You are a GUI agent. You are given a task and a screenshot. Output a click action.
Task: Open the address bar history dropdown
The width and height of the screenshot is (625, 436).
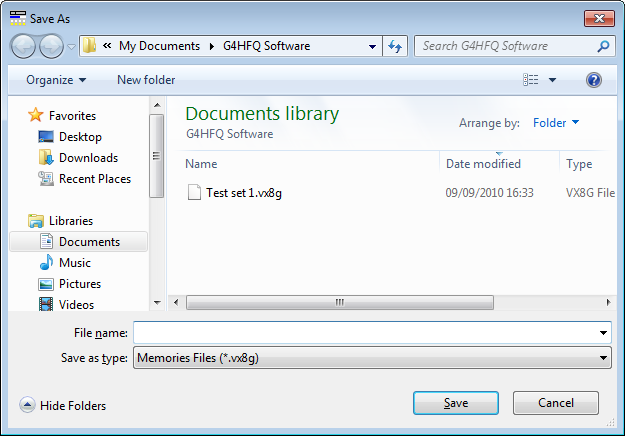click(372, 46)
